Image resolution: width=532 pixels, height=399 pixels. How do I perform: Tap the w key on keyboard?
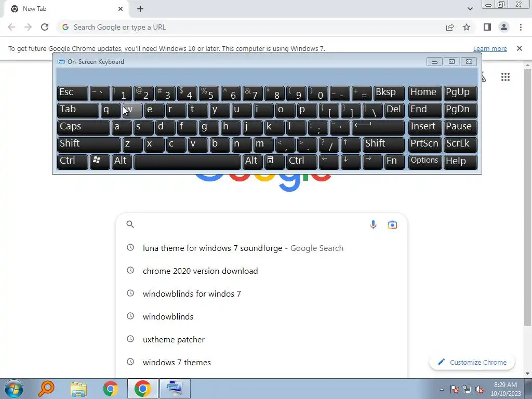[132, 111]
